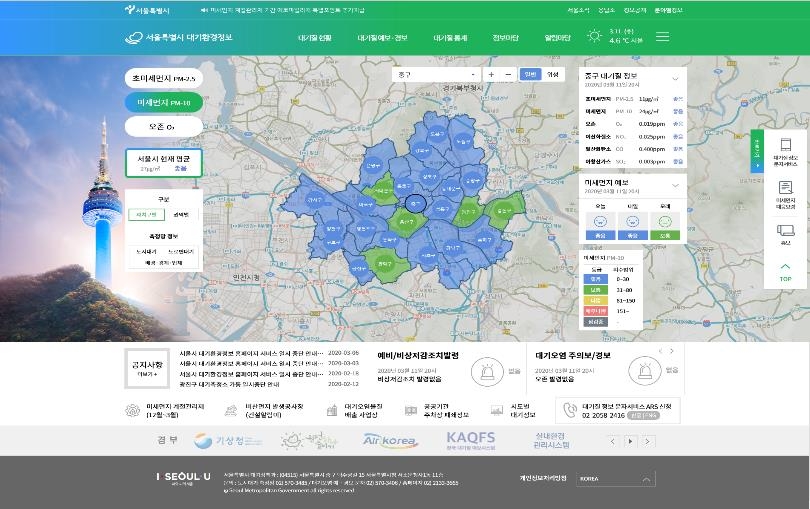This screenshot has height=509, width=810.
Task: Click the map zoom out minus button
Action: (508, 74)
